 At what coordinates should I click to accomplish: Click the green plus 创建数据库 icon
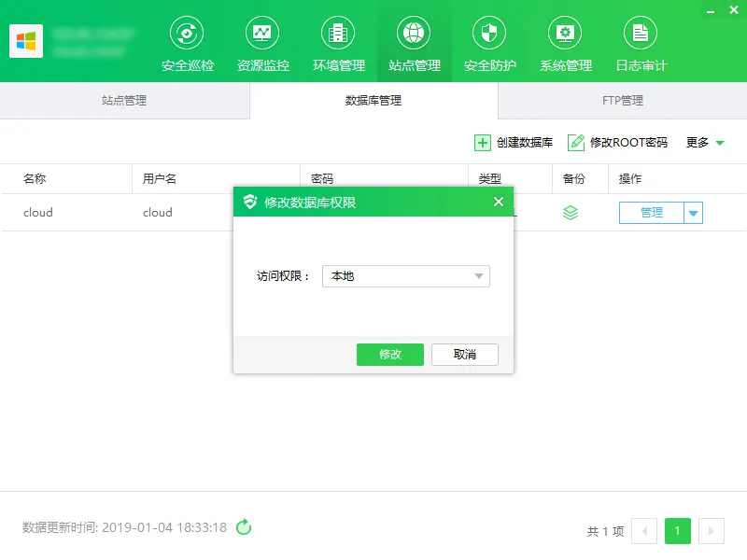[x=482, y=143]
